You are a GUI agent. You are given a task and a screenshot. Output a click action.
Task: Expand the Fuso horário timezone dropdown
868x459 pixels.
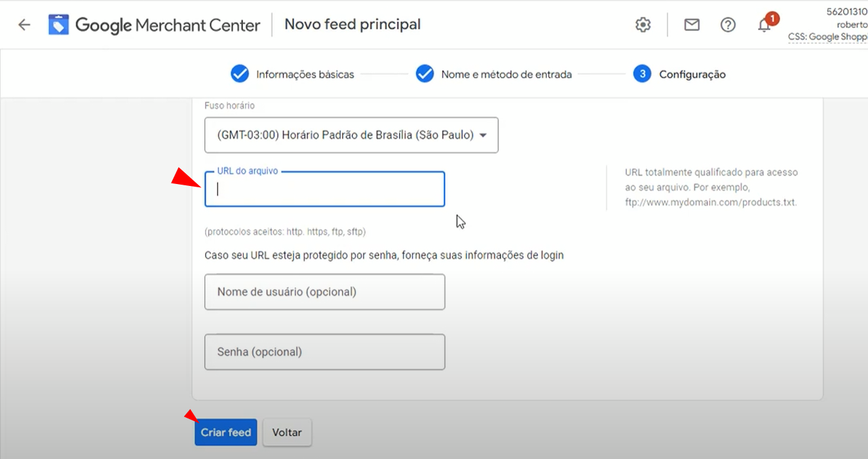point(351,136)
